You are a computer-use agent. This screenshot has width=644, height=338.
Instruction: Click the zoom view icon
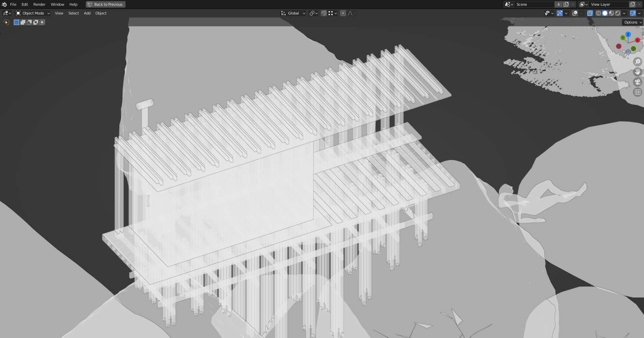pyautogui.click(x=637, y=62)
